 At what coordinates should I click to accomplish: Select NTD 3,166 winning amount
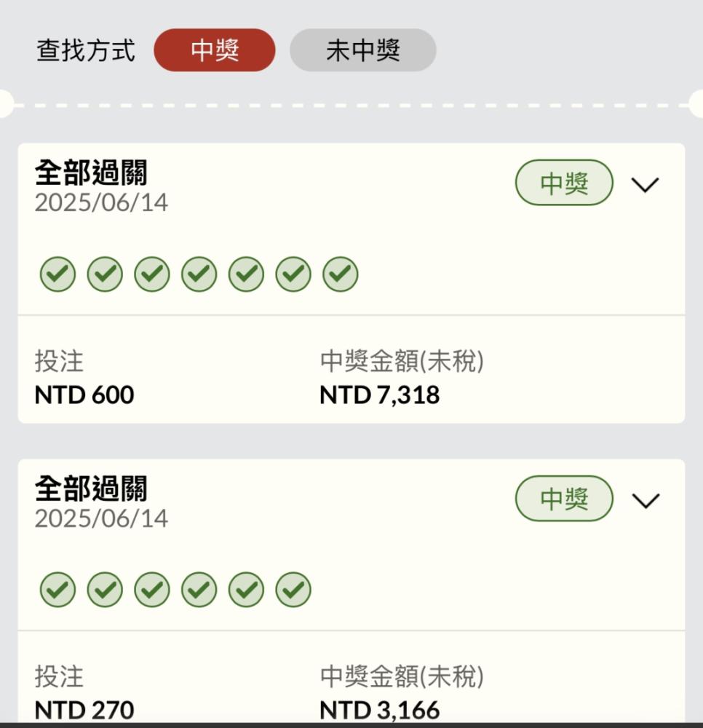tap(380, 711)
